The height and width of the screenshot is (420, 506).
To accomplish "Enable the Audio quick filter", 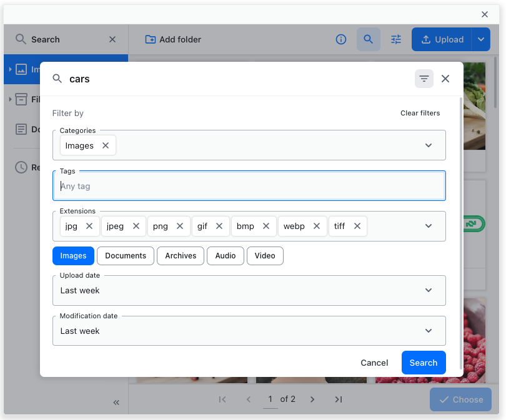I will (x=226, y=256).
